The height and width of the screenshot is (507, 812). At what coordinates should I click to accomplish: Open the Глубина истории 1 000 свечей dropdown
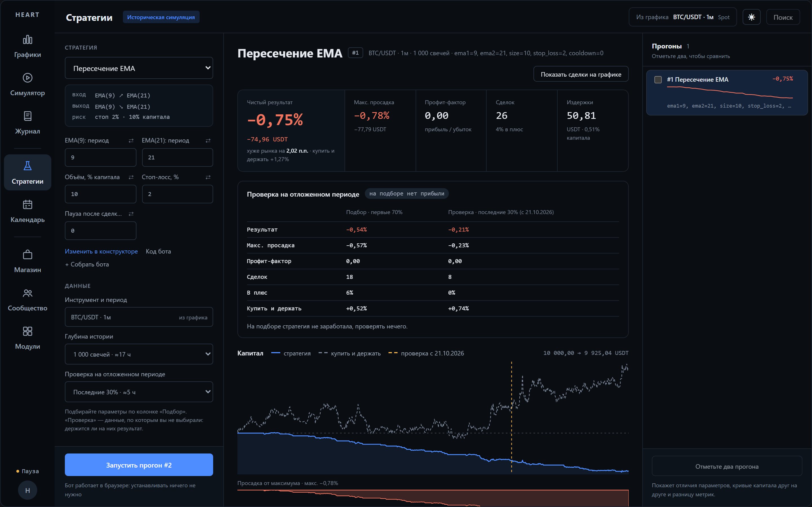click(x=139, y=354)
